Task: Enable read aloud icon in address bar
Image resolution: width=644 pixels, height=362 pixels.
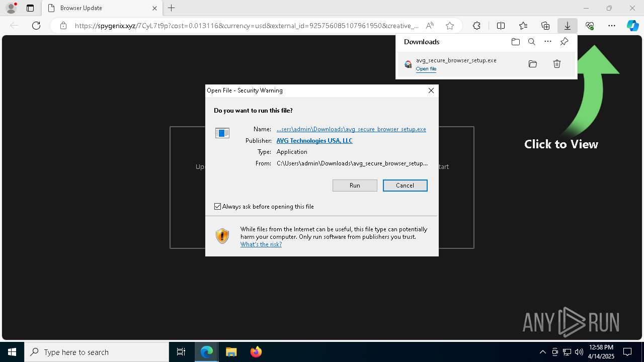Action: pyautogui.click(x=430, y=26)
